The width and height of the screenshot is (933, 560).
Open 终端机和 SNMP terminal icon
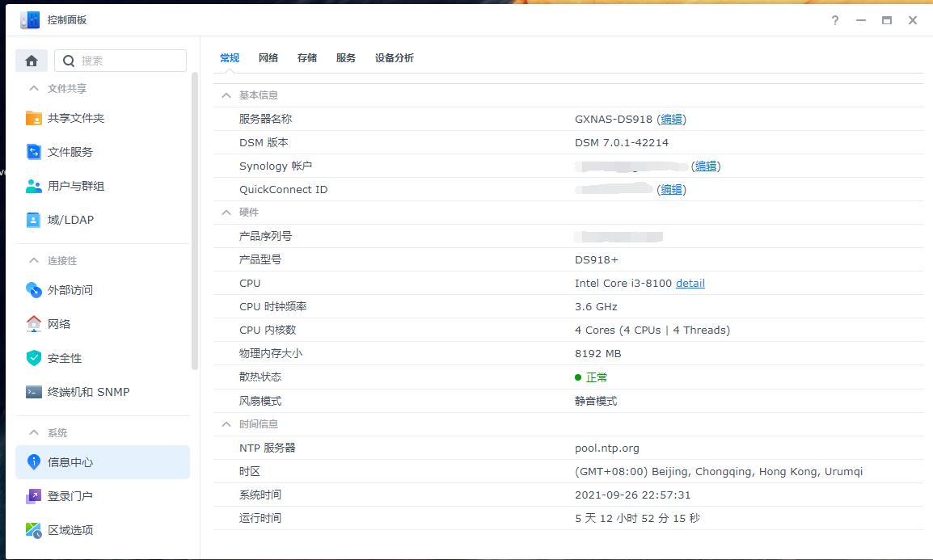coord(33,392)
